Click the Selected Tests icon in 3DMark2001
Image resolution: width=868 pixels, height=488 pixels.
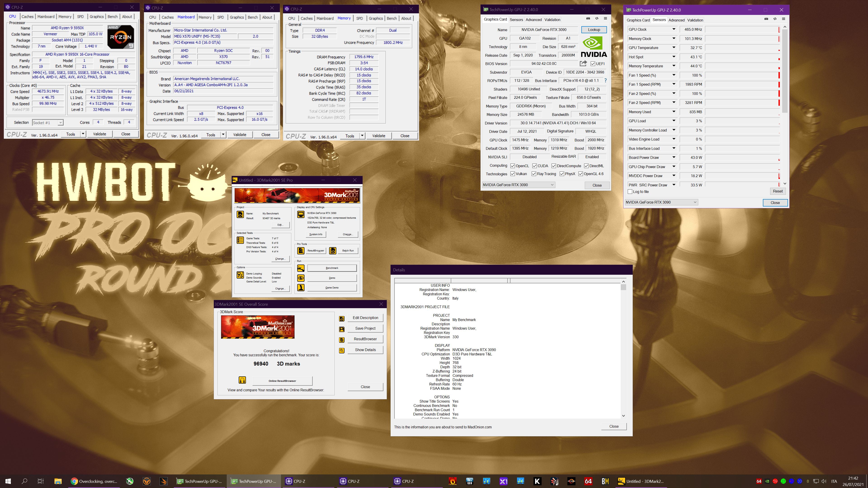pos(240,240)
